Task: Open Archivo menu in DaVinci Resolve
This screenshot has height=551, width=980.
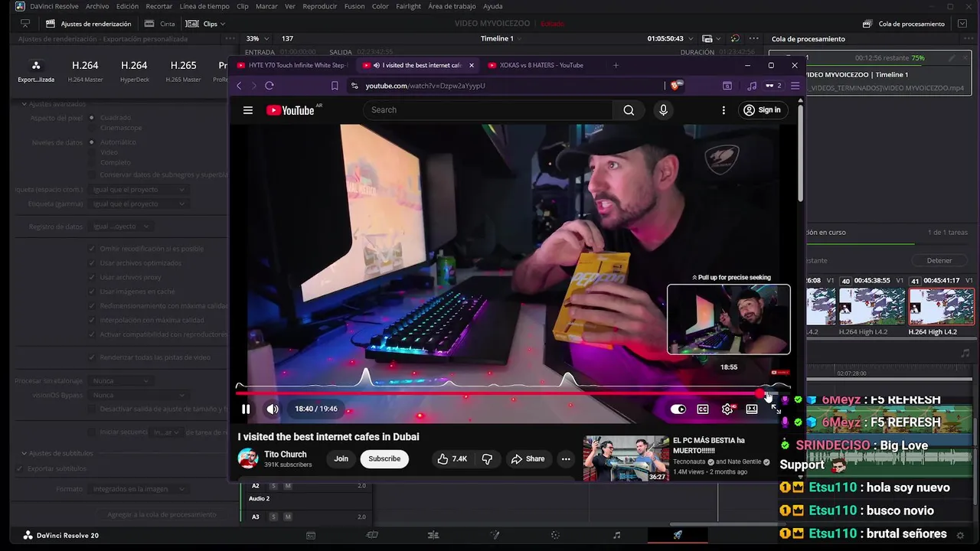Action: click(x=97, y=6)
